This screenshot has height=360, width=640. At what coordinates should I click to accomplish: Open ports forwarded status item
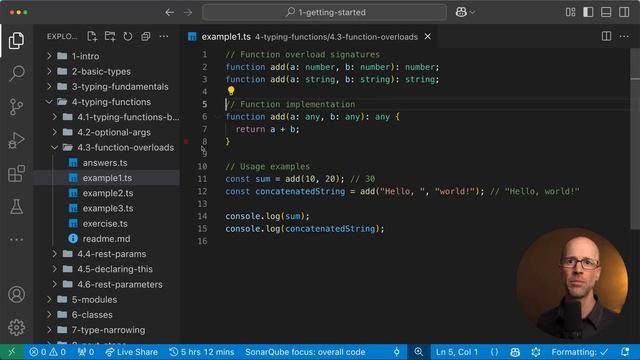(x=86, y=352)
